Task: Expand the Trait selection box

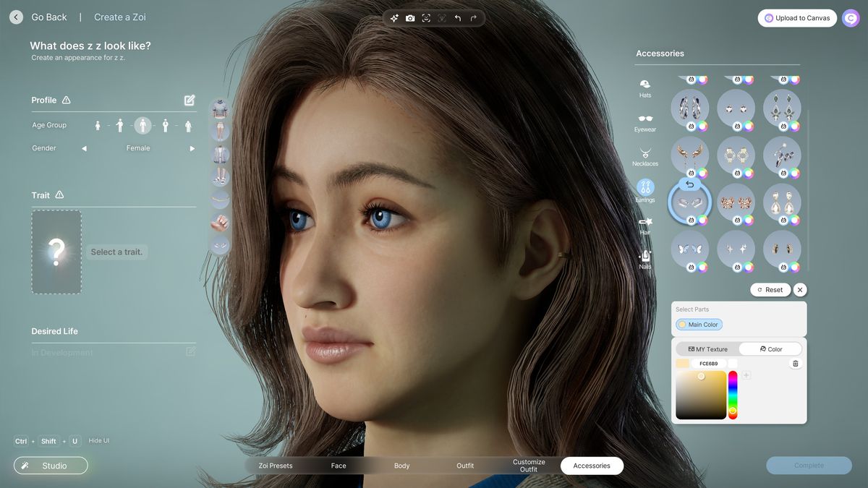Action: pyautogui.click(x=56, y=252)
